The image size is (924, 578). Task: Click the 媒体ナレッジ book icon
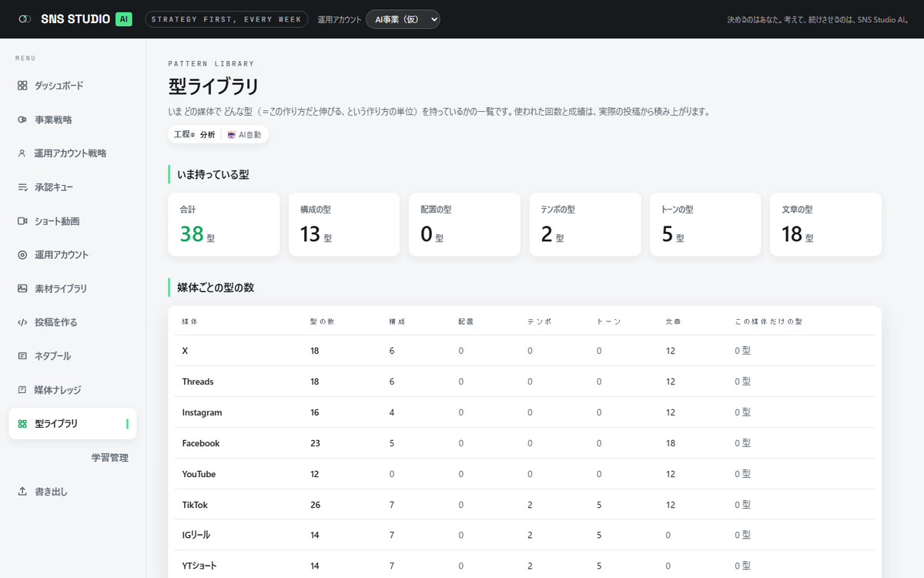click(22, 390)
